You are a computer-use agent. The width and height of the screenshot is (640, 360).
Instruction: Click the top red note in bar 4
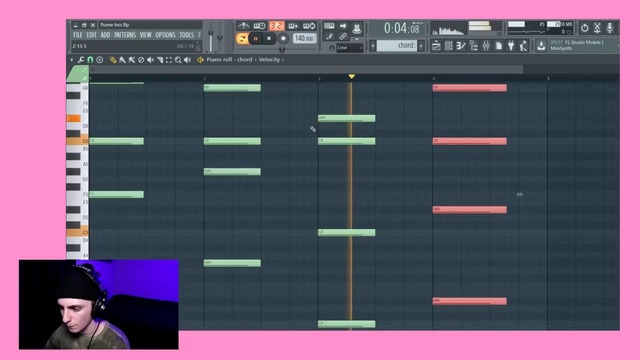(469, 88)
